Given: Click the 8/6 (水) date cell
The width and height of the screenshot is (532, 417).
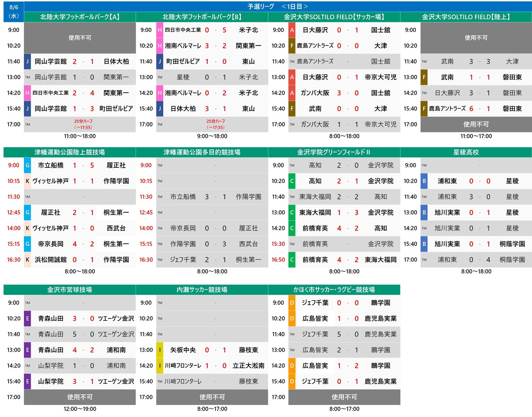Looking at the screenshot, I should pyautogui.click(x=14, y=12).
